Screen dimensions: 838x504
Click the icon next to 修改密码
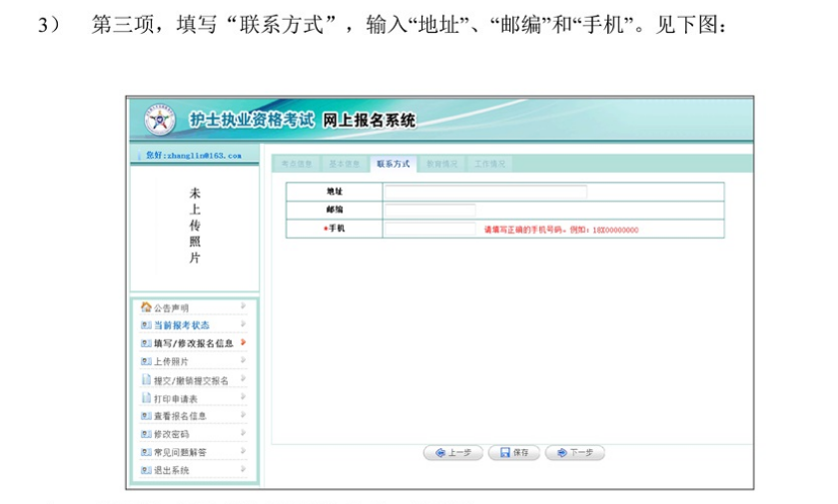pyautogui.click(x=146, y=434)
